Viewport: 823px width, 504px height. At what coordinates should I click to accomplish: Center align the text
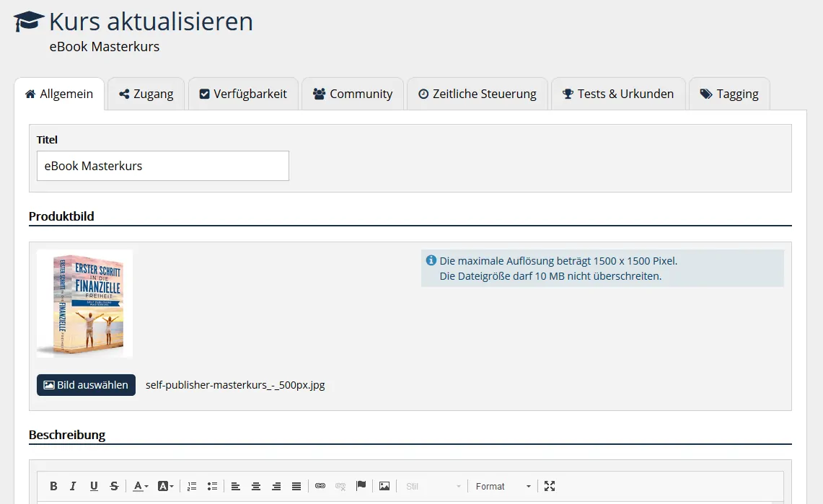coord(255,486)
